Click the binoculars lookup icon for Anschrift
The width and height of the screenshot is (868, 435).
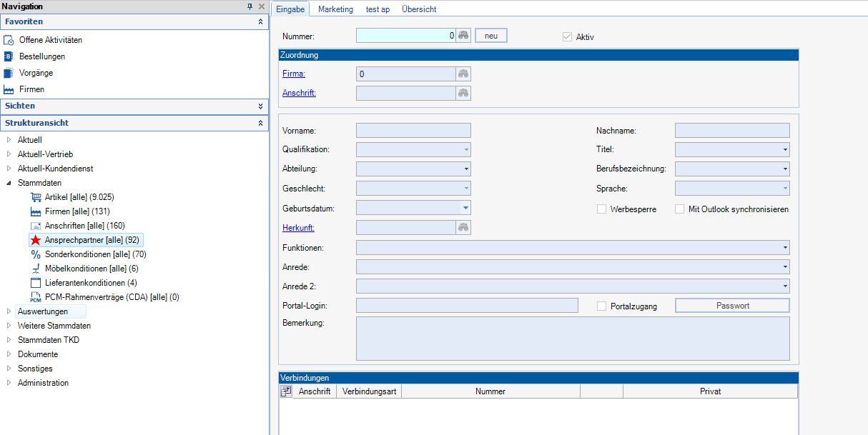tap(463, 93)
